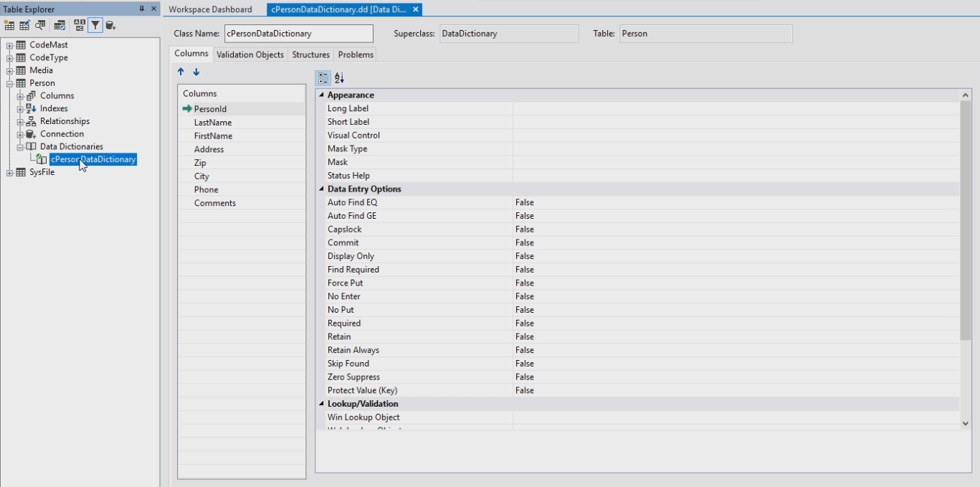Click the Class Name input field

pos(298,34)
